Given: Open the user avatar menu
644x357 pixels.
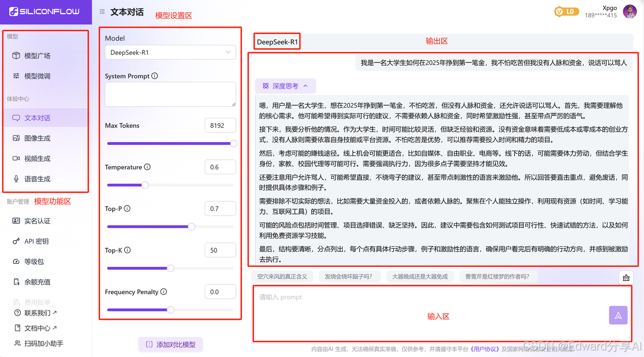Looking at the screenshot, I should coord(630,12).
